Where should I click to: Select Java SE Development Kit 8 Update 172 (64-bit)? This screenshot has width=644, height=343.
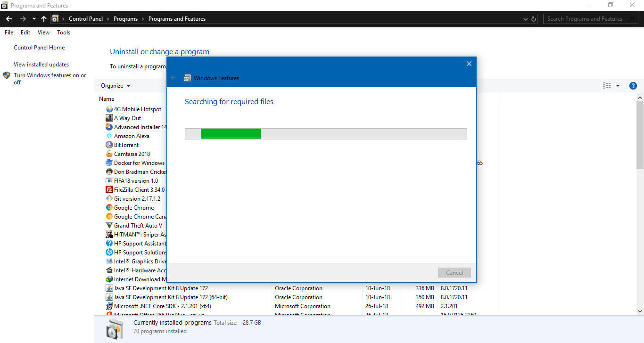(x=171, y=297)
